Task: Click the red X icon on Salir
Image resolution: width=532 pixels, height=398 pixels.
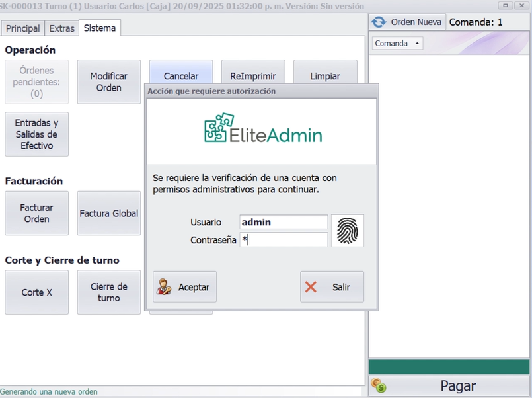Action: click(x=311, y=287)
